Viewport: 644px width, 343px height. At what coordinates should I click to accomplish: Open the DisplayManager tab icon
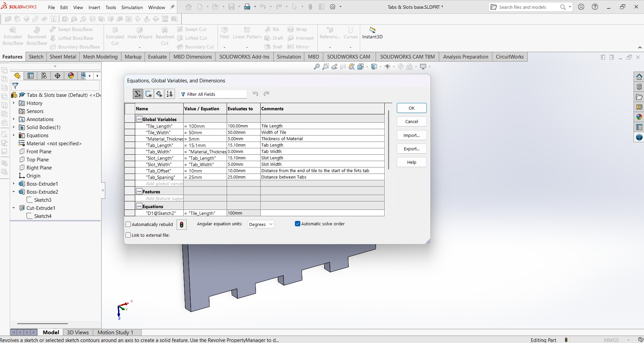coord(71,76)
